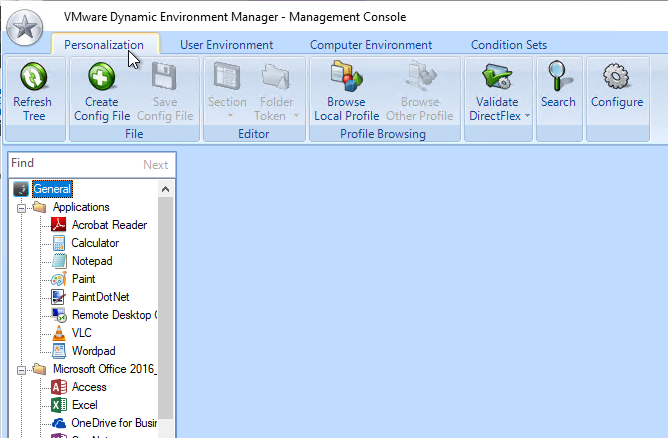The height and width of the screenshot is (438, 668).
Task: Click the Search magnifier icon
Action: 558,78
